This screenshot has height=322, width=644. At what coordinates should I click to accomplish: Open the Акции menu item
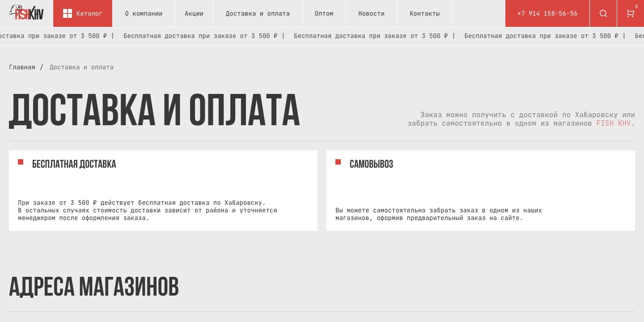[x=194, y=13]
